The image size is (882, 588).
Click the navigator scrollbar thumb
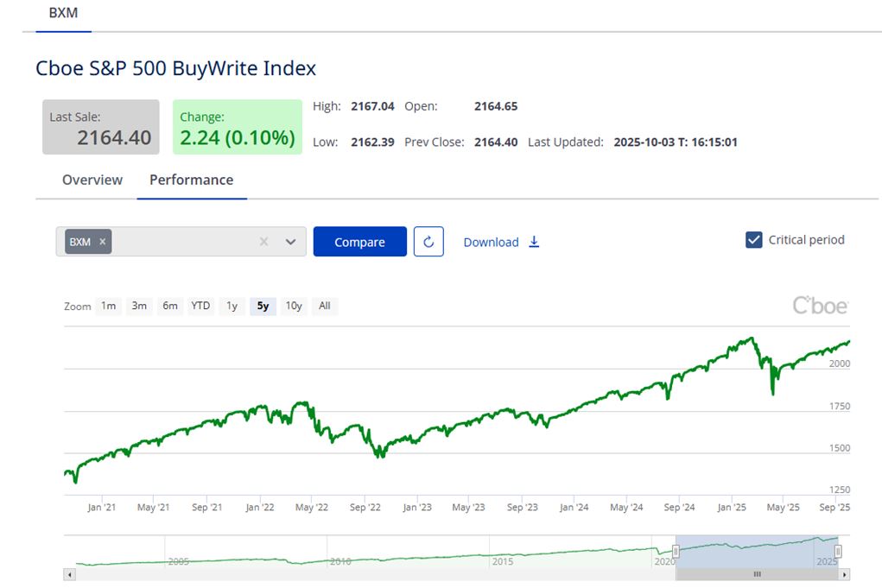point(757,574)
